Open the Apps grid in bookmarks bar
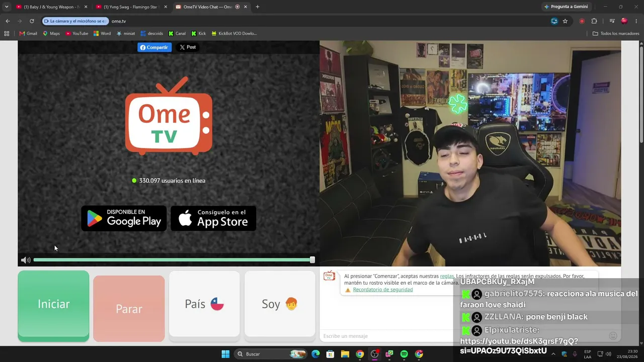The height and width of the screenshot is (362, 644). [x=7, y=34]
